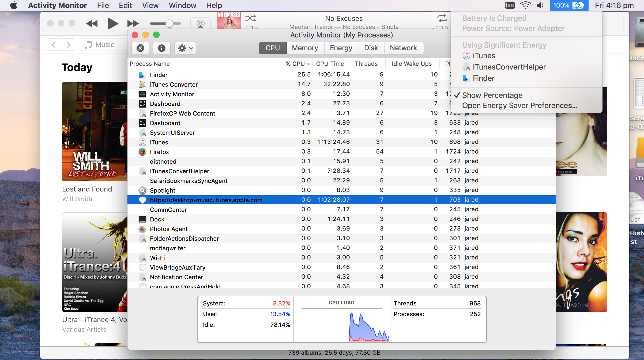Open the AirPlay button in iTunes
The height and width of the screenshot is (360, 644).
tap(200, 24)
